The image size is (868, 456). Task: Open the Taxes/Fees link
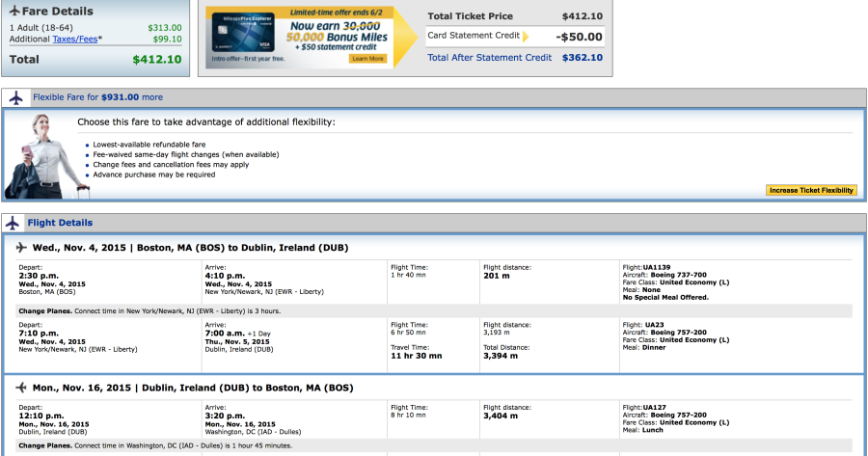76,39
